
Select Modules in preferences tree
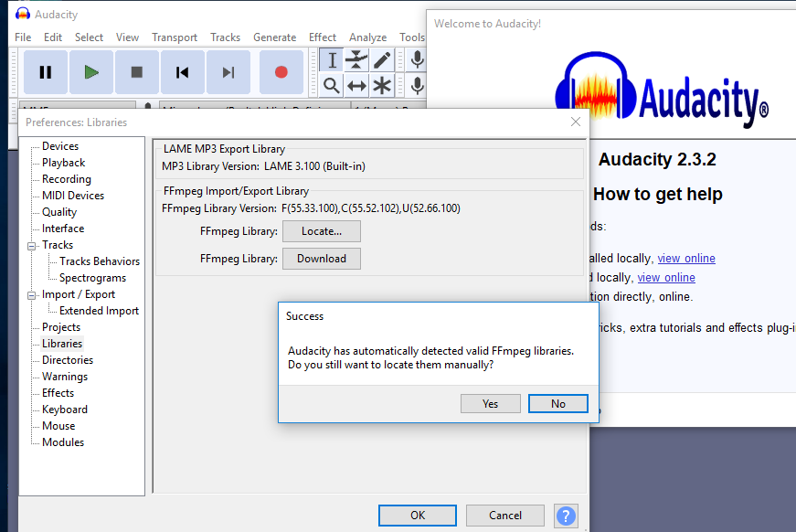63,442
